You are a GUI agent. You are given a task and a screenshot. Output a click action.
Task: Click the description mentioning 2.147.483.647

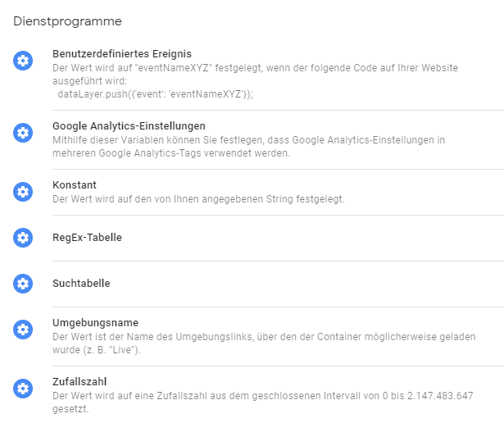click(x=263, y=403)
